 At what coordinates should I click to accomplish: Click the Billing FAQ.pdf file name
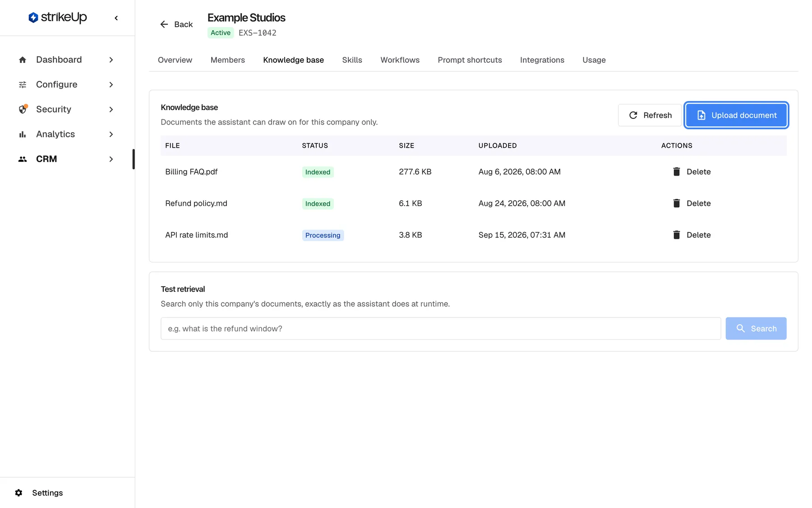point(191,172)
